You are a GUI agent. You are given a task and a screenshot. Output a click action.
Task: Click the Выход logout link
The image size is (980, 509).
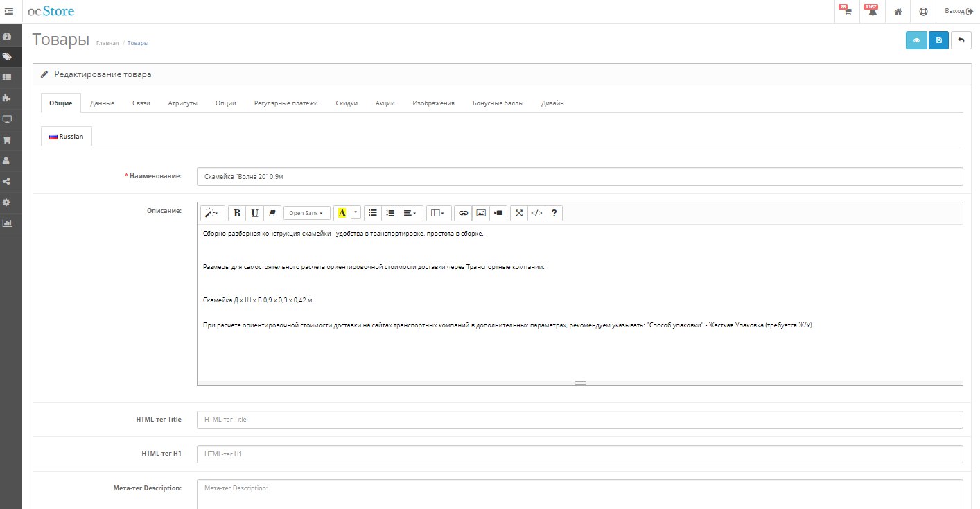(959, 11)
